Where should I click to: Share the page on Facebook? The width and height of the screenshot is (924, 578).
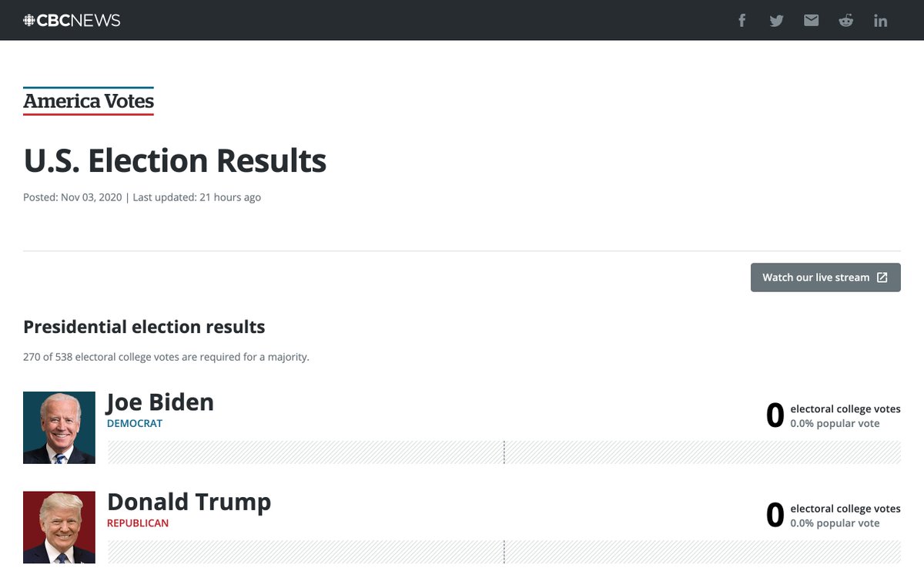742,21
